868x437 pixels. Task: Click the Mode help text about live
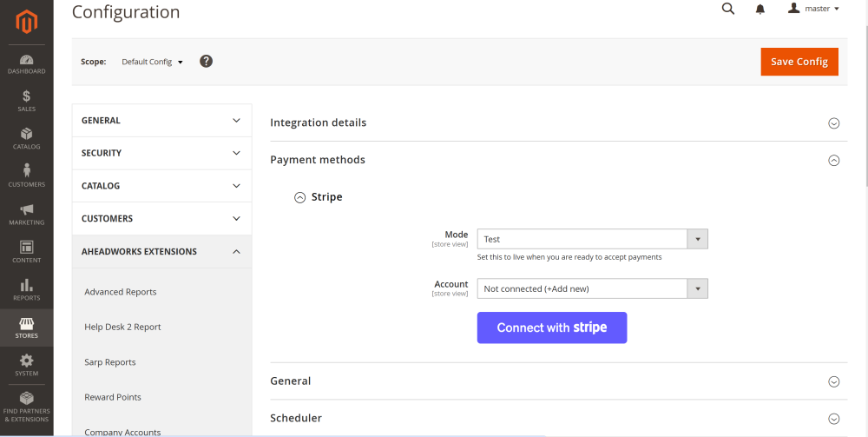(569, 257)
